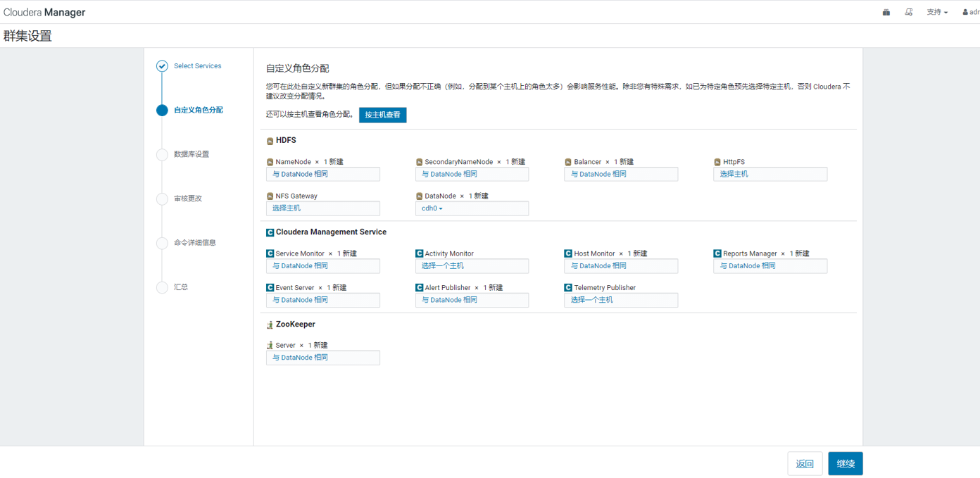Choose a host for Activity Monitor
The width and height of the screenshot is (980, 478).
[x=472, y=266]
